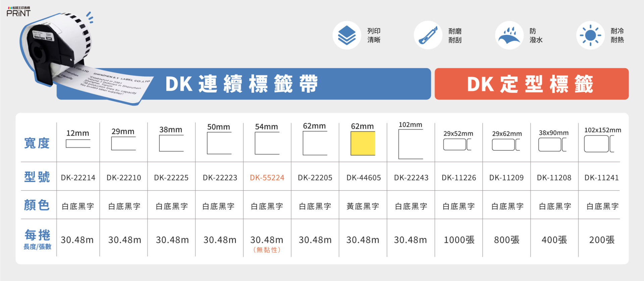The image size is (644, 281).
Task: Click model number DK-11241
Action: (602, 178)
